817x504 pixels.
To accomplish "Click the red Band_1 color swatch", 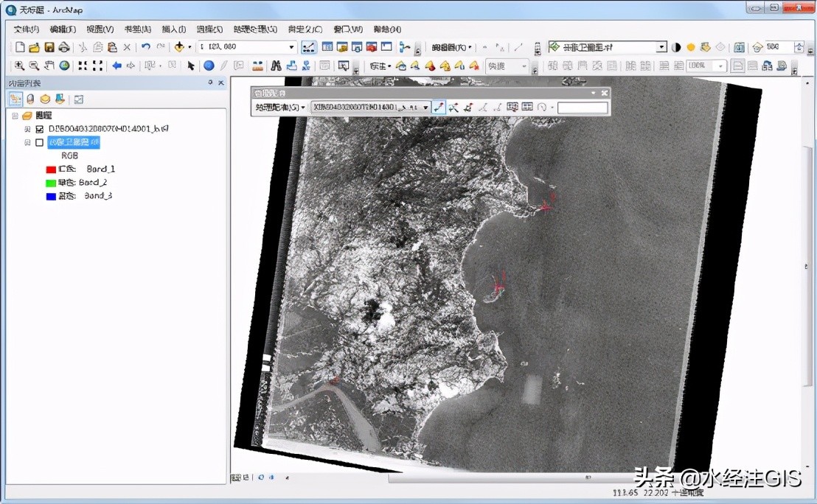I will pos(51,169).
